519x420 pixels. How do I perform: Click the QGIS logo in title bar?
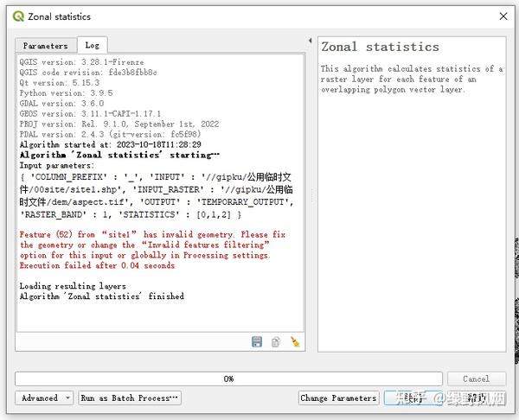[x=18, y=16]
